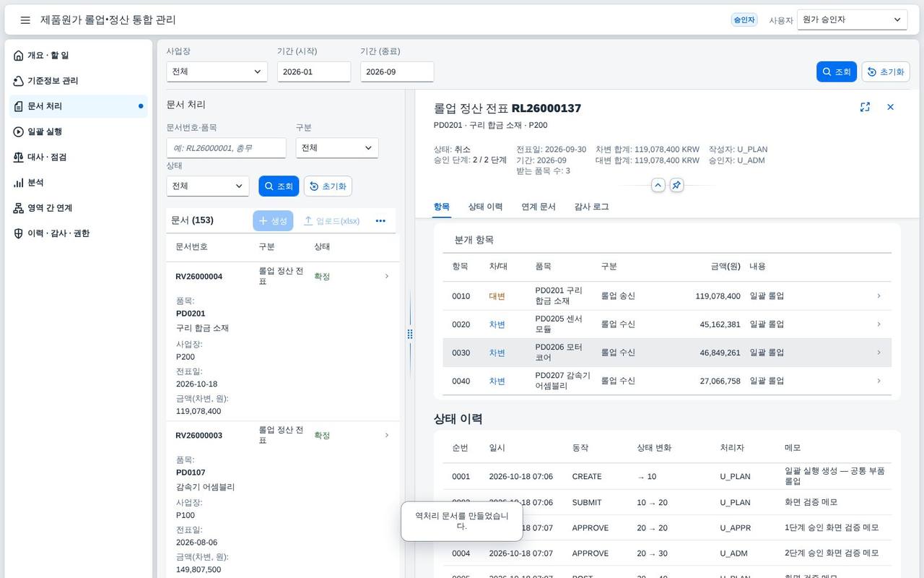This screenshot has height=578, width=924.
Task: Open the 구분 filter dropdown
Action: [337, 148]
